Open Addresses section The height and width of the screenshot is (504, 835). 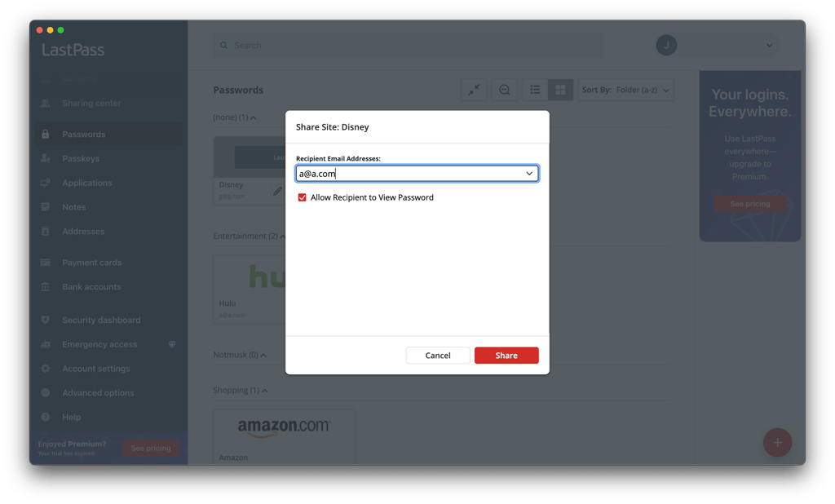coord(83,232)
